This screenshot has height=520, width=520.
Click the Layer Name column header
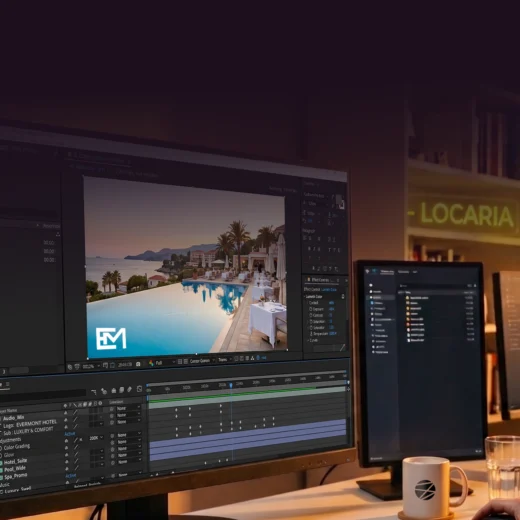coord(8,410)
